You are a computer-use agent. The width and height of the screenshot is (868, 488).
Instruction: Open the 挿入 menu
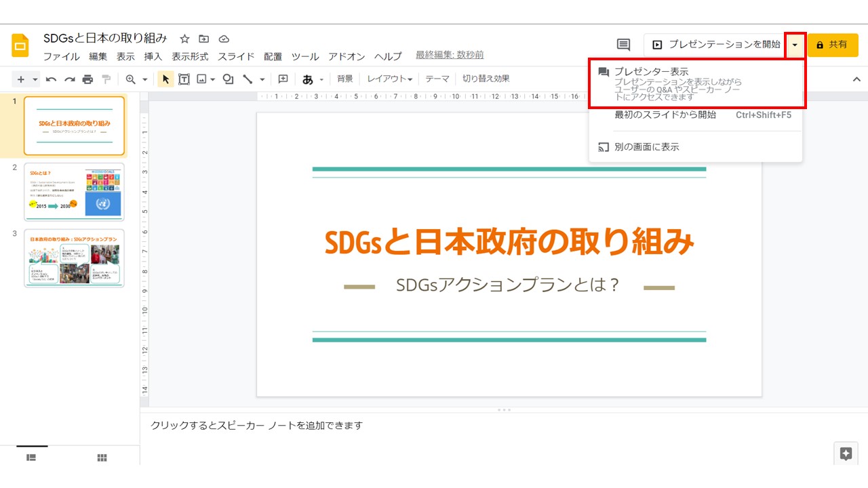153,57
